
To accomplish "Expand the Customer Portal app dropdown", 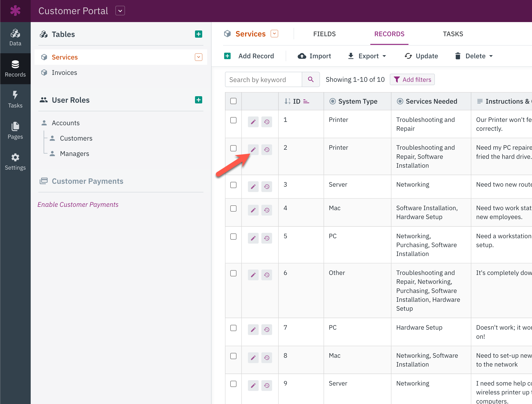I will coord(120,11).
